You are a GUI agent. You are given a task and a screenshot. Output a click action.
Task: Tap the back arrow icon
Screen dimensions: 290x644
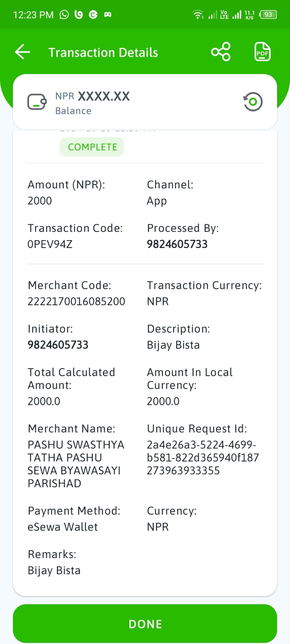[x=23, y=52]
